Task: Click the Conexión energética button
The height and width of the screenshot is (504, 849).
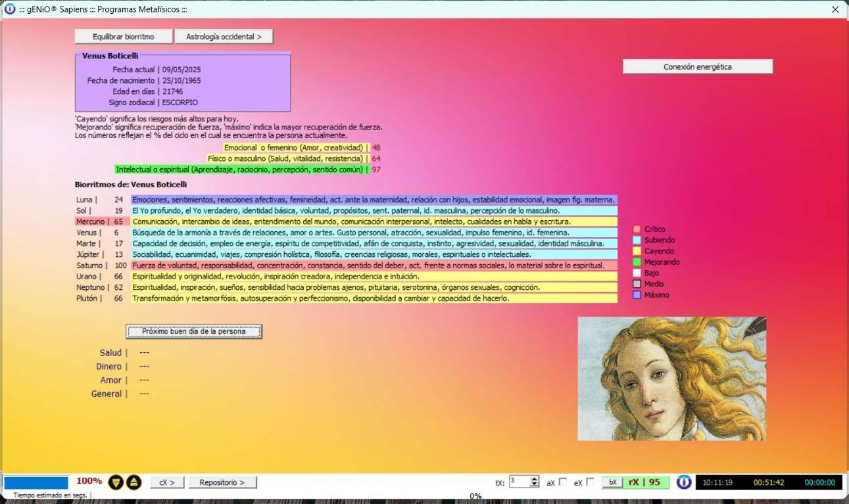Action: [x=698, y=66]
